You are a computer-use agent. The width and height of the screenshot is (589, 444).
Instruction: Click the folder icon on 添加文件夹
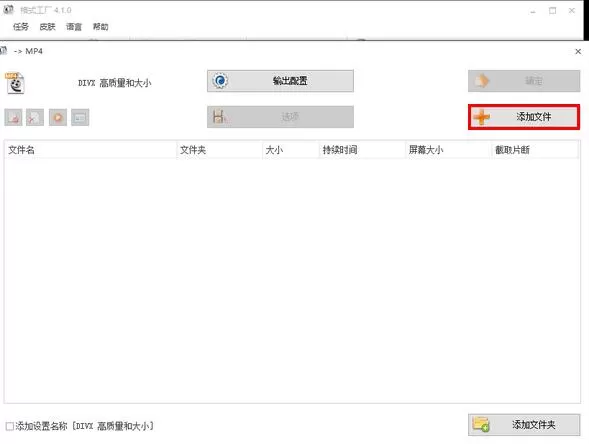[481, 424]
